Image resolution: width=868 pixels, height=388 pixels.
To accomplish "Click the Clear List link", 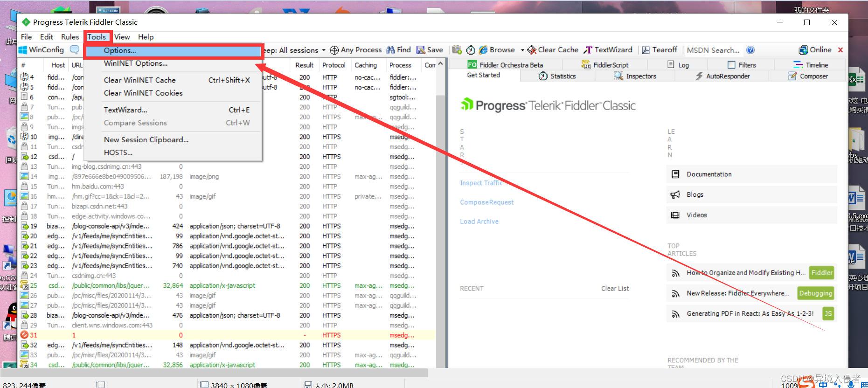I will (615, 288).
